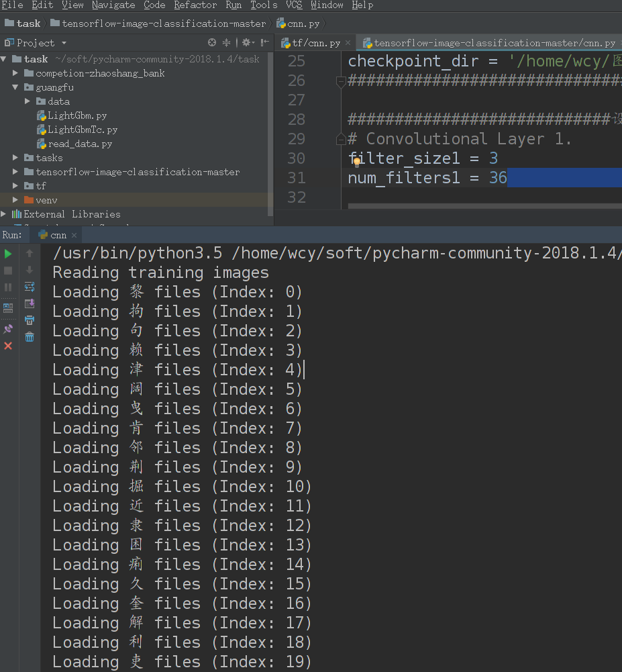622x672 pixels.
Task: Click the cnn.py breadcrumb
Action: (298, 23)
